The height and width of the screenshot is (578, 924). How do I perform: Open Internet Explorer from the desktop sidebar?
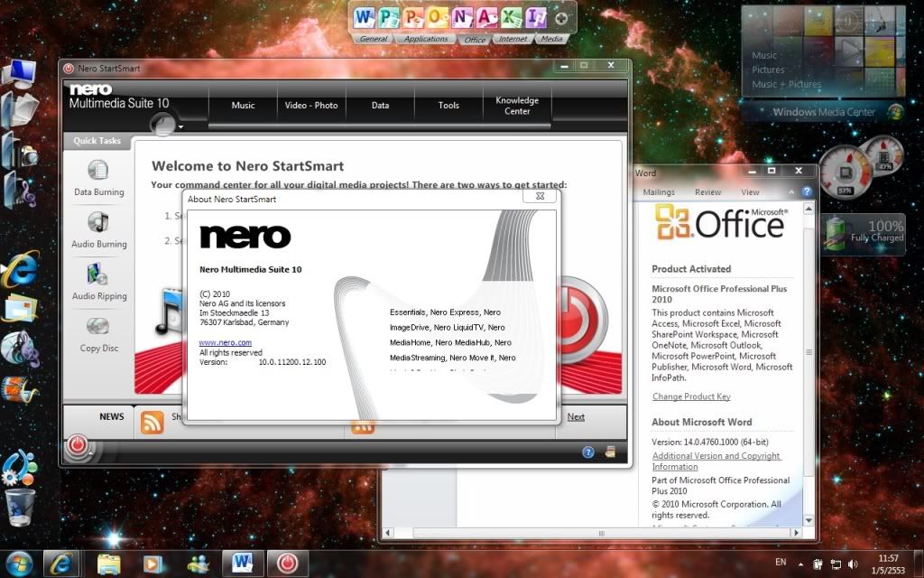(20, 269)
